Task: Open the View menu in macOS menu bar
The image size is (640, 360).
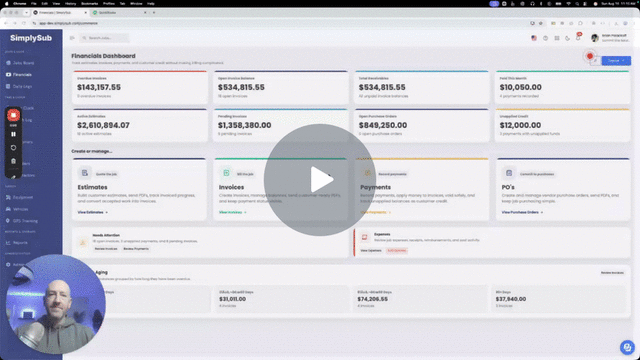Action: (x=56, y=4)
